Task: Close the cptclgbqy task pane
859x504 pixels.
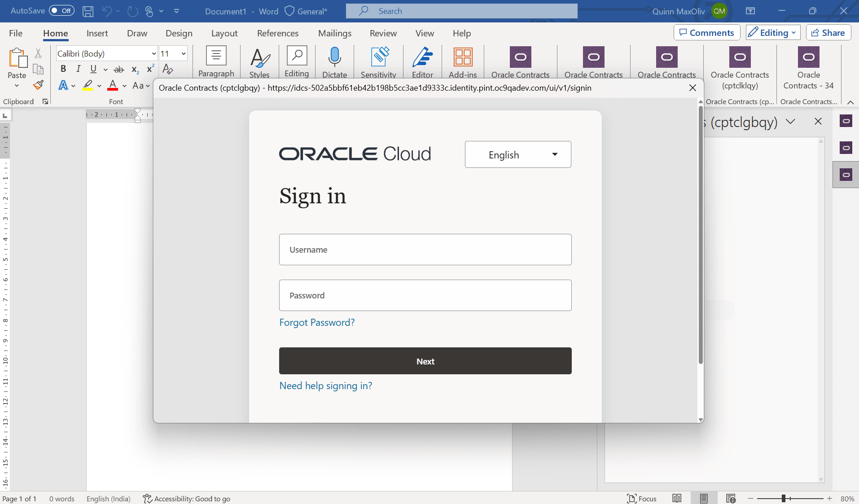Action: (x=818, y=121)
